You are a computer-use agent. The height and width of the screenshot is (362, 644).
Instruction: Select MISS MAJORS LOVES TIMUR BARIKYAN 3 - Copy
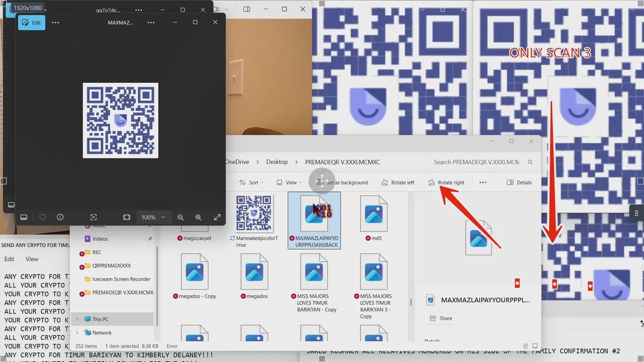pos(373,286)
